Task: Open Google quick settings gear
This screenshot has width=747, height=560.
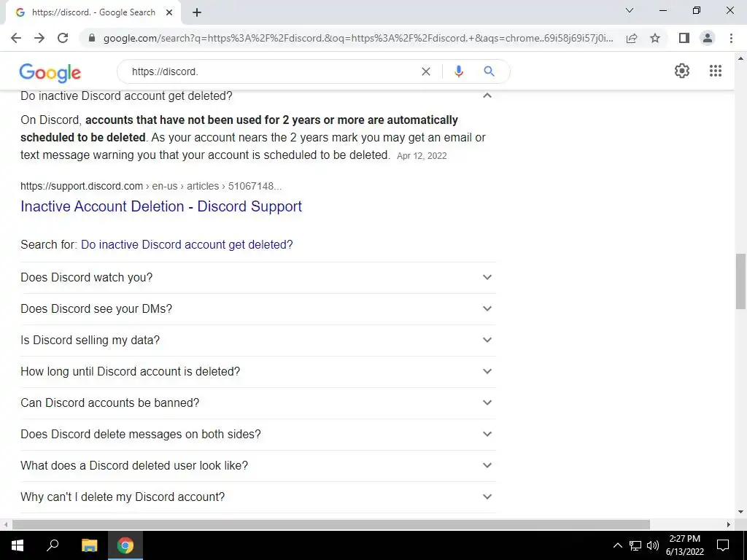Action: [682, 71]
